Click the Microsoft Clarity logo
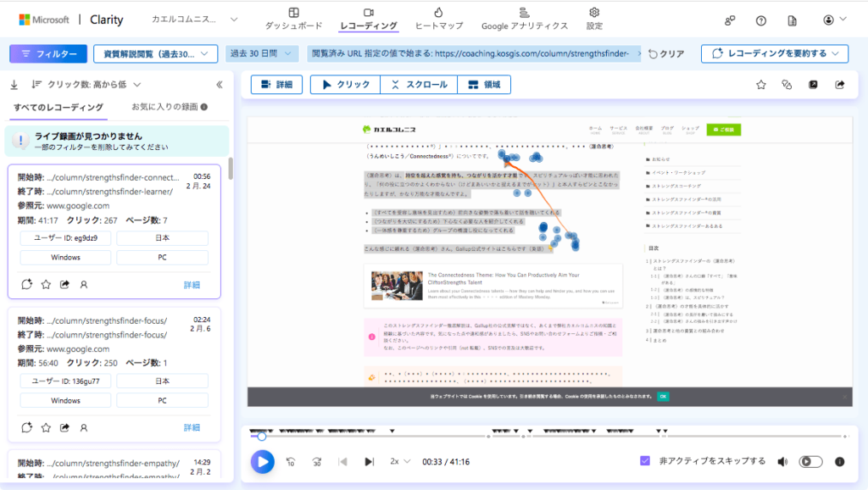Screen dimensions: 868x490 (71, 20)
